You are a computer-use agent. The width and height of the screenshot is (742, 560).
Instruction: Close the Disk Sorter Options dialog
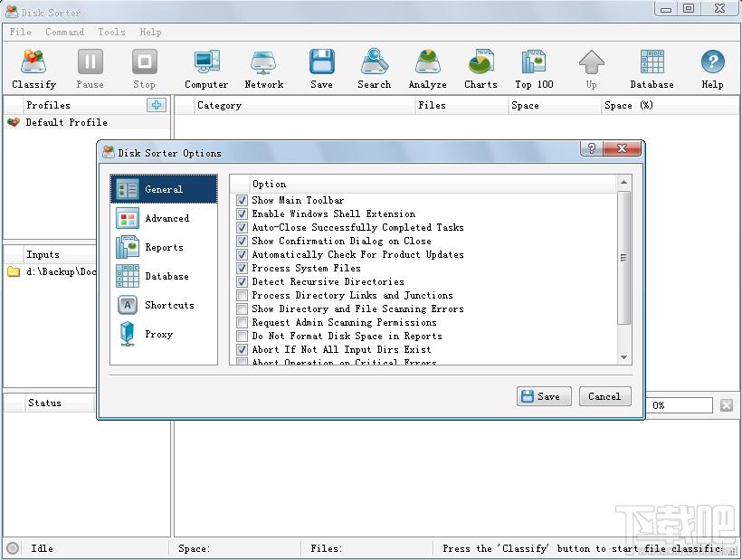point(623,148)
